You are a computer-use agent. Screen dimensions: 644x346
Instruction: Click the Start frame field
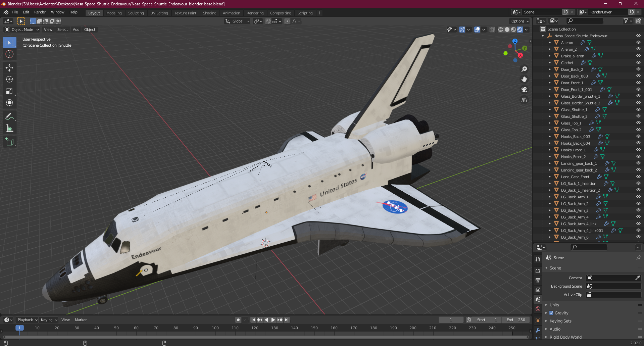pyautogui.click(x=487, y=320)
